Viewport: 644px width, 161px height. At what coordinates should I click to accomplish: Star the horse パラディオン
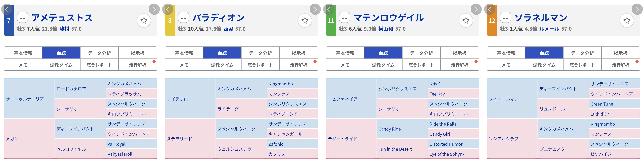coord(305,21)
